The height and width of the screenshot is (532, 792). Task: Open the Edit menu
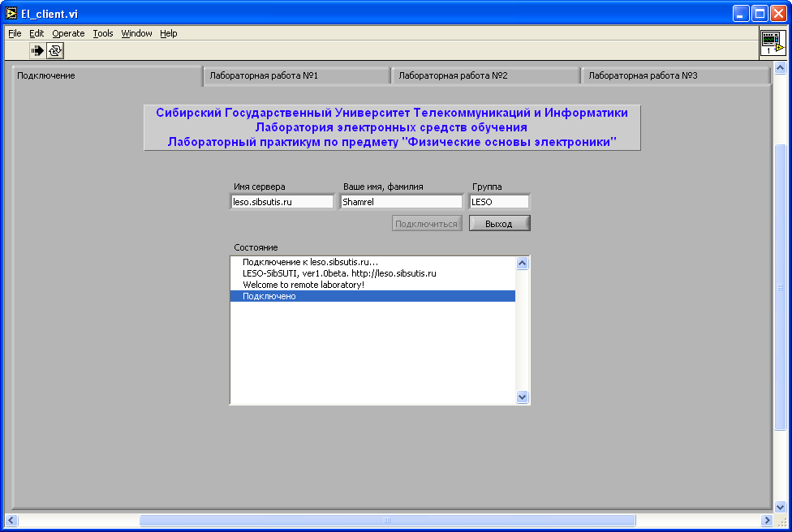point(37,33)
